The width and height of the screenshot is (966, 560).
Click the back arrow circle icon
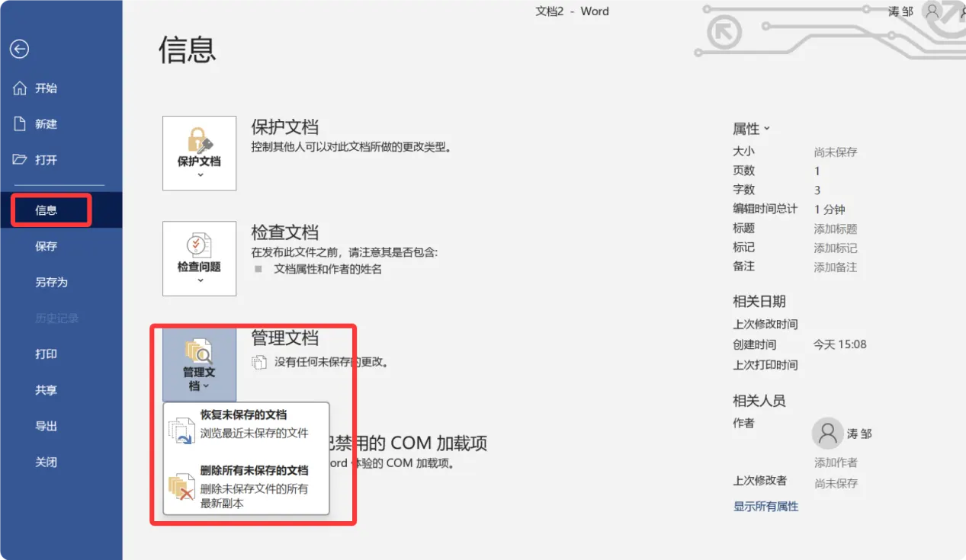click(19, 50)
